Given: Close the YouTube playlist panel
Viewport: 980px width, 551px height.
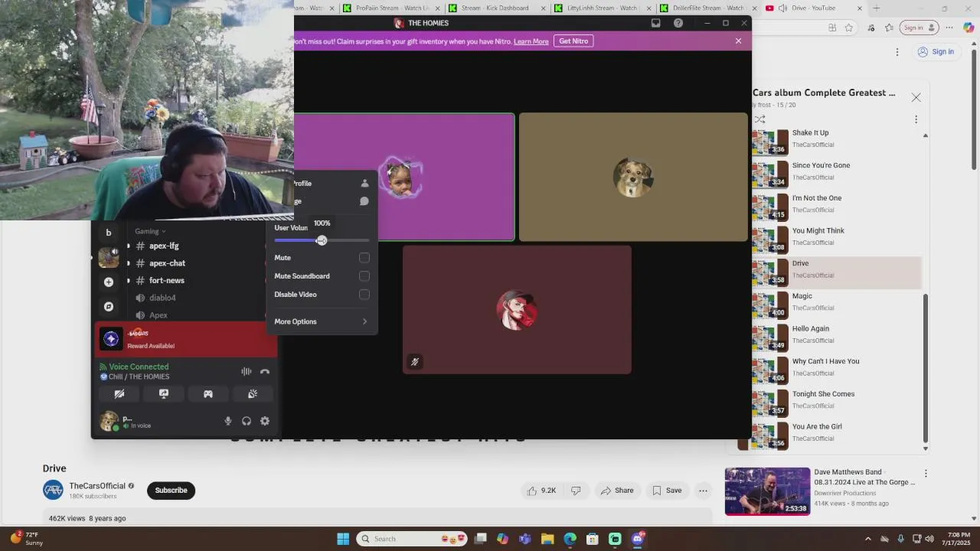Looking at the screenshot, I should coord(916,97).
